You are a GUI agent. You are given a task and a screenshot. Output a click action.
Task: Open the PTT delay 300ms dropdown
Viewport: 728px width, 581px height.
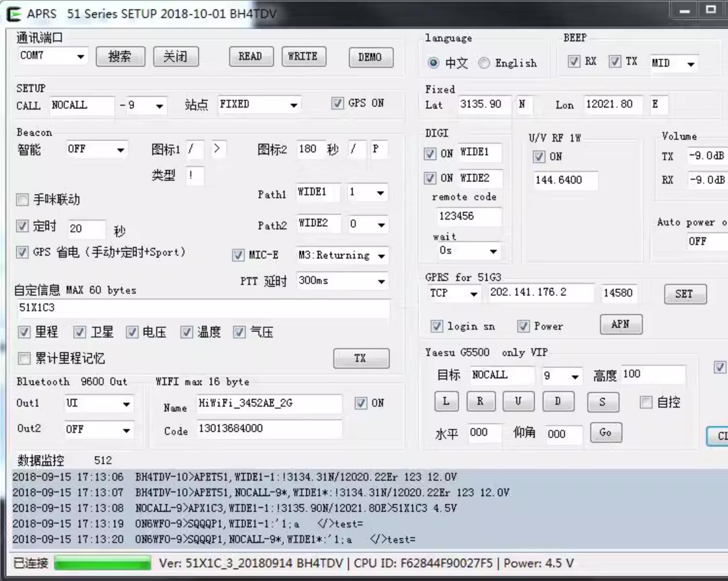[x=343, y=281]
